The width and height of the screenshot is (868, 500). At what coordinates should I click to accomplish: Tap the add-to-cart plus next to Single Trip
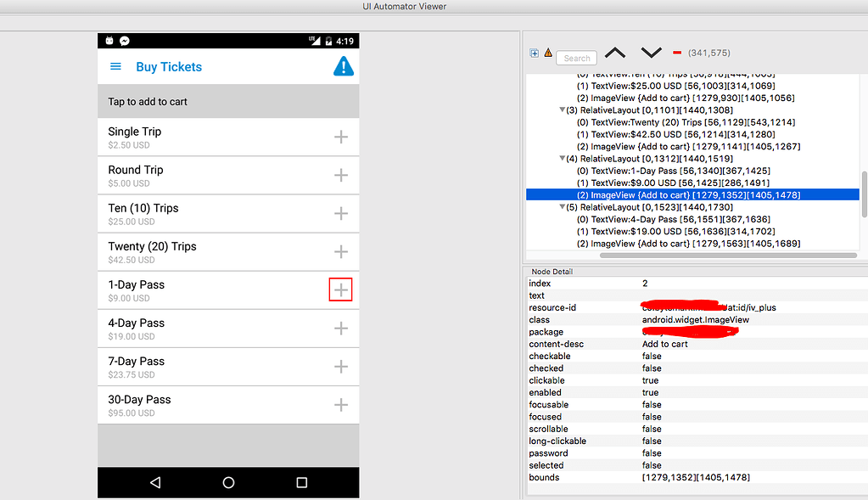click(341, 137)
